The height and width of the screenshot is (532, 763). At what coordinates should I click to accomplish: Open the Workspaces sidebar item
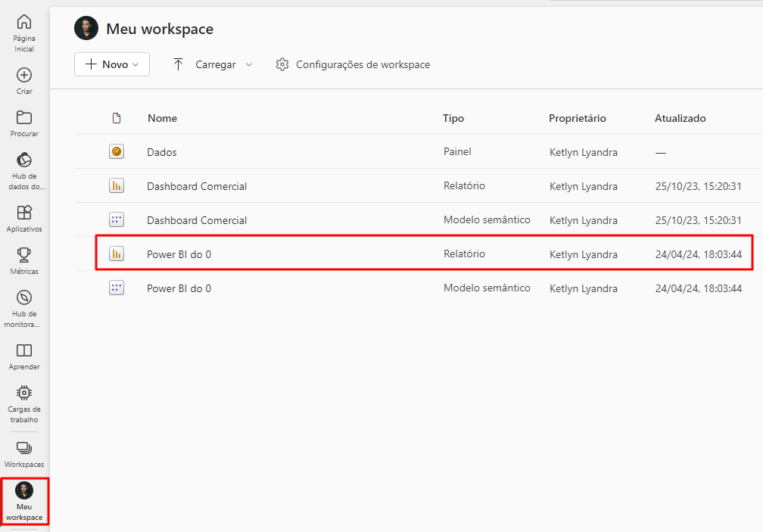24,448
